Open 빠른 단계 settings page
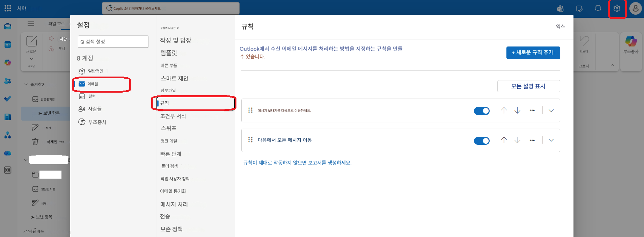 pos(171,154)
